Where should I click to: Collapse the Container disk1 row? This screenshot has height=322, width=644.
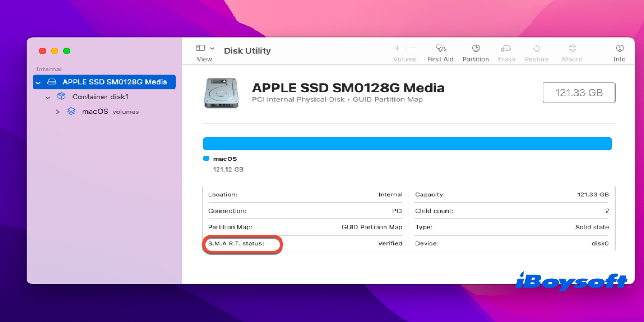(48, 97)
